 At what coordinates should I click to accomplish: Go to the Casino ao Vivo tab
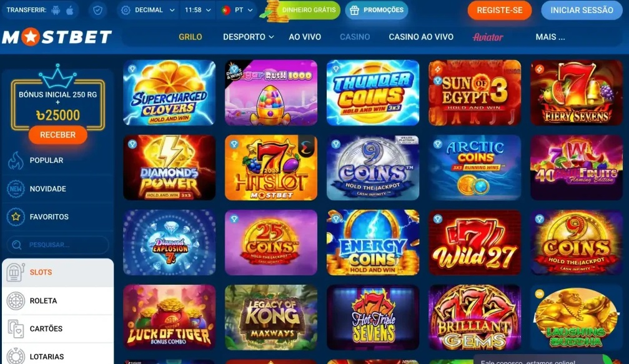[x=421, y=37]
